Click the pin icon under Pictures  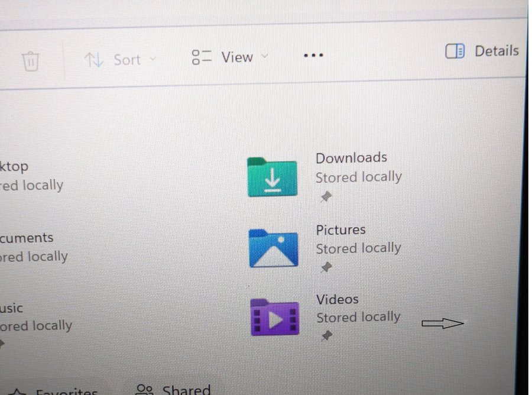(x=325, y=268)
